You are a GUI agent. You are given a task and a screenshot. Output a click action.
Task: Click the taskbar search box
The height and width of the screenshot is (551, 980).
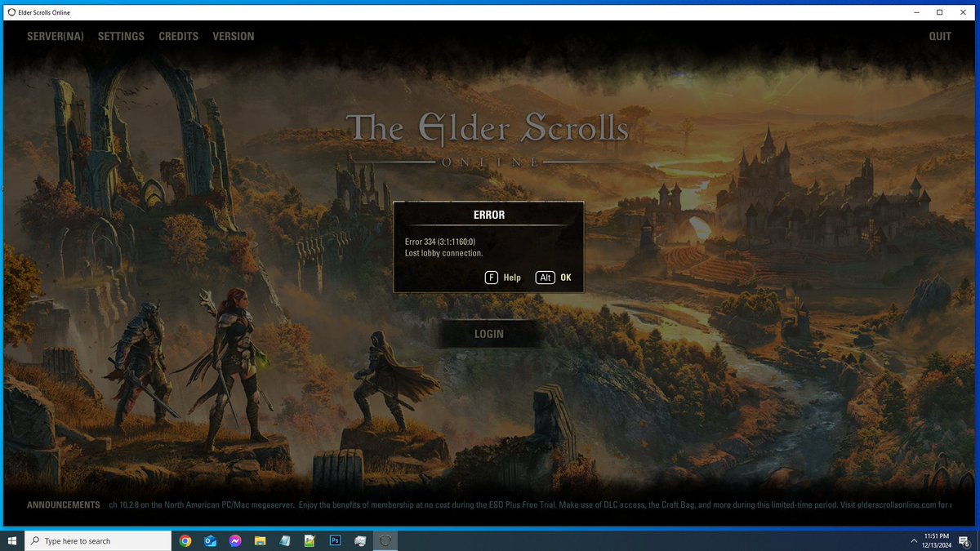tap(98, 540)
